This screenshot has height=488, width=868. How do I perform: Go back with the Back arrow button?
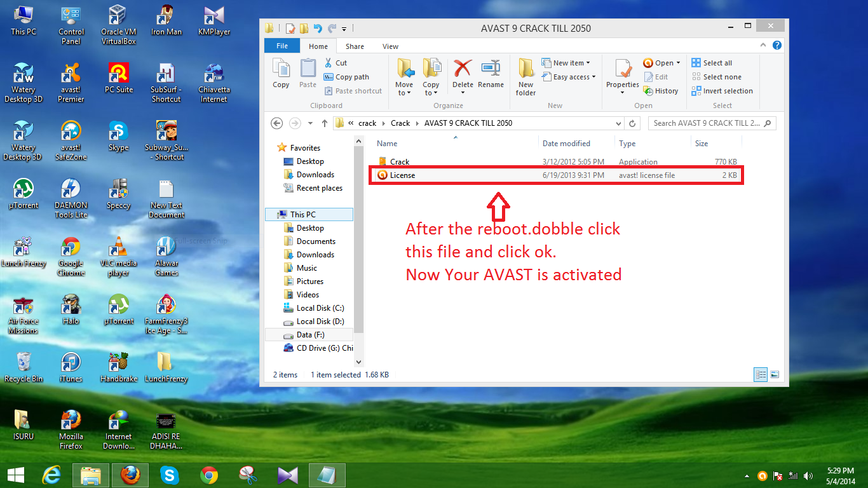276,123
